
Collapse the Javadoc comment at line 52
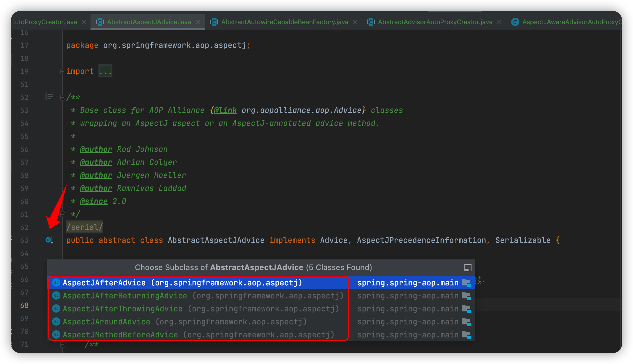tap(62, 97)
